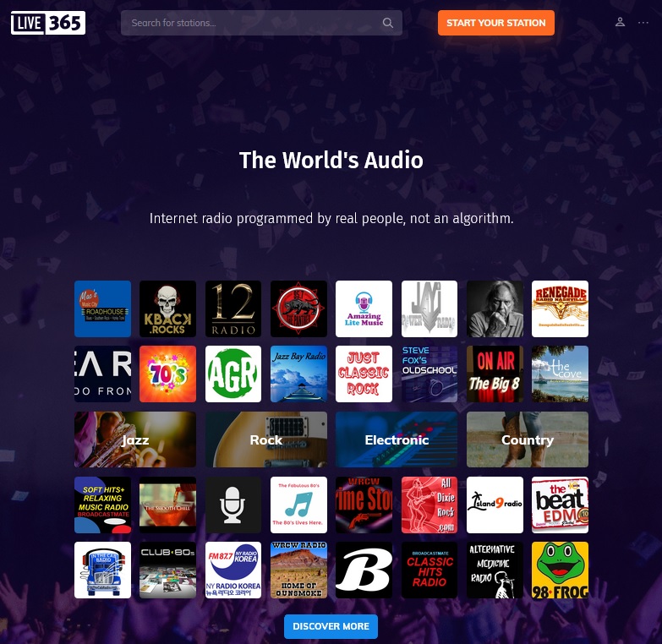
Task: Open the Just Classic Rock station
Action: pos(364,374)
